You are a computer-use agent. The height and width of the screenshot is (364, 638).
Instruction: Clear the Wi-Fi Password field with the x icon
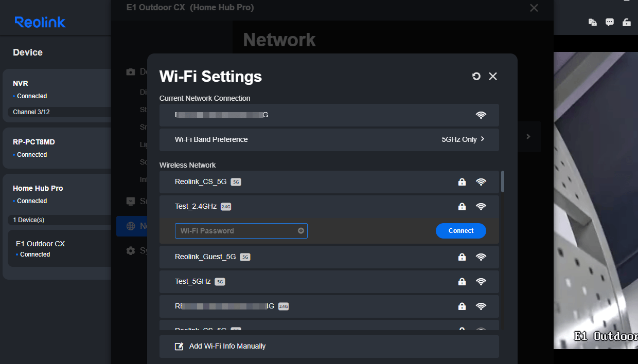click(300, 230)
